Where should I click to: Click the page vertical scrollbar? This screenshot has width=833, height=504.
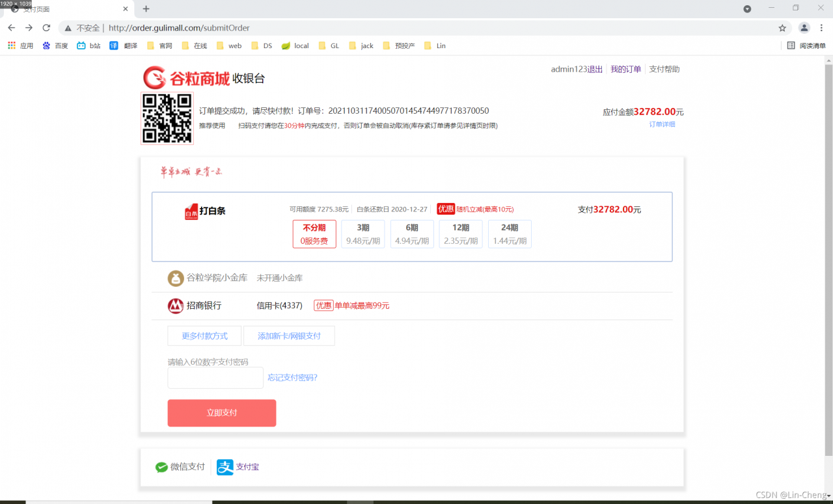pyautogui.click(x=828, y=259)
